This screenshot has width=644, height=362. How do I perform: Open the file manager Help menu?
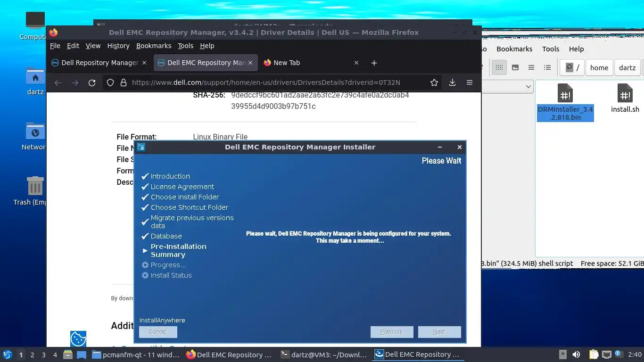point(576,49)
